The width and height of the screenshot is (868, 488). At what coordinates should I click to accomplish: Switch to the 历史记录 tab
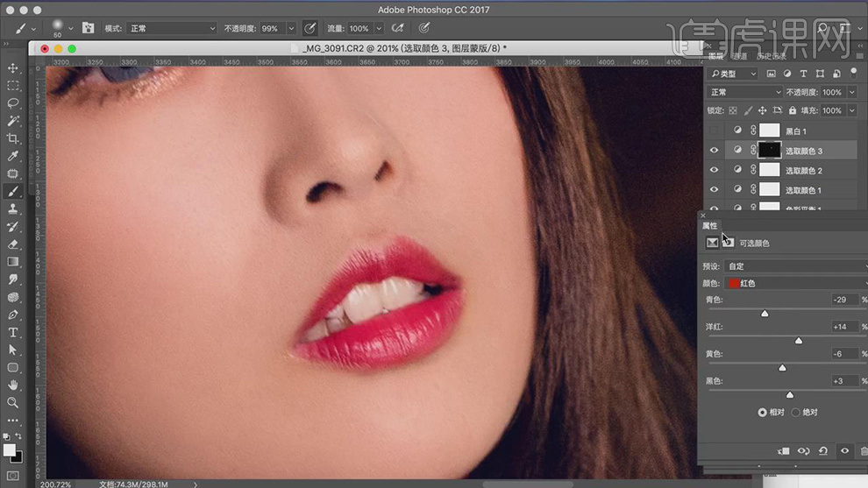pyautogui.click(x=770, y=56)
